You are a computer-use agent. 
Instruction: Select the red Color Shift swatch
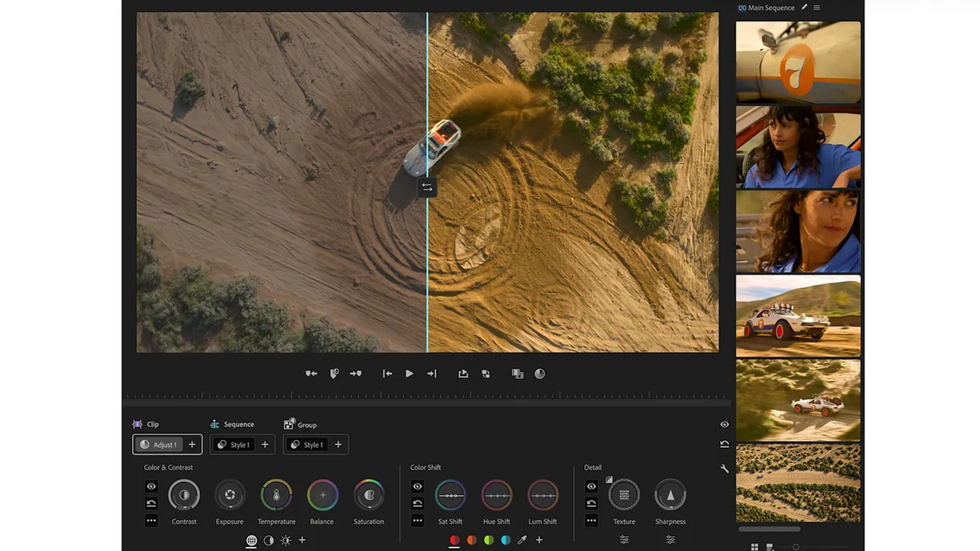454,540
